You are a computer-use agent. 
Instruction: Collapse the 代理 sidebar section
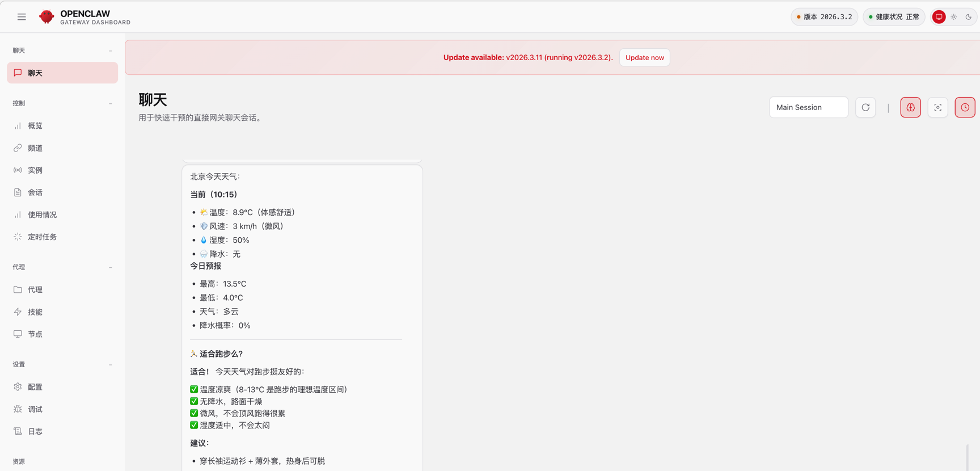(111, 267)
